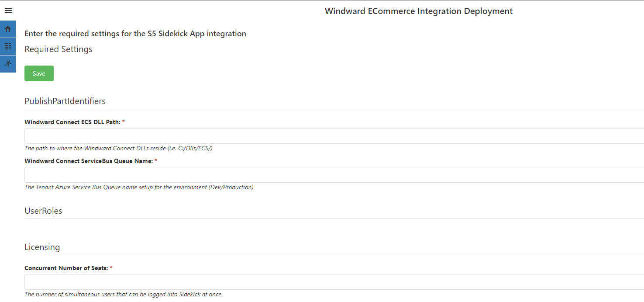Image resolution: width=644 pixels, height=302 pixels.
Task: Click the Required Settings heading
Action: pos(58,49)
